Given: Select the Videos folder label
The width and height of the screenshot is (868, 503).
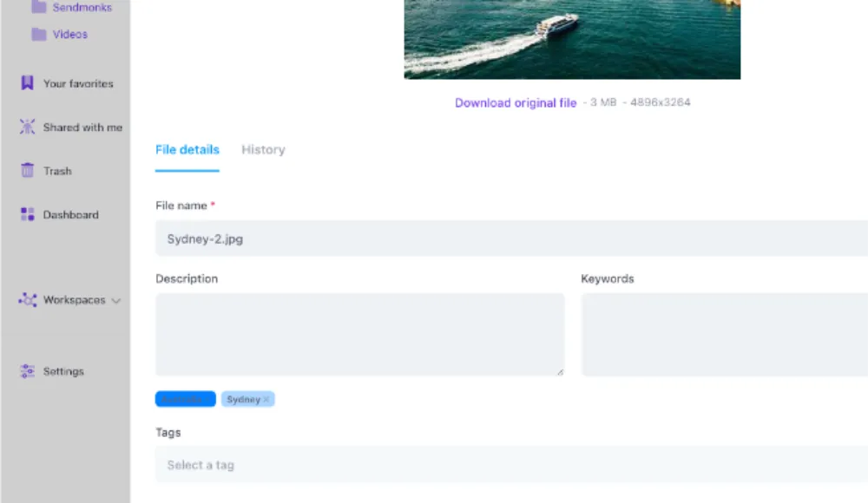Looking at the screenshot, I should click(x=69, y=35).
